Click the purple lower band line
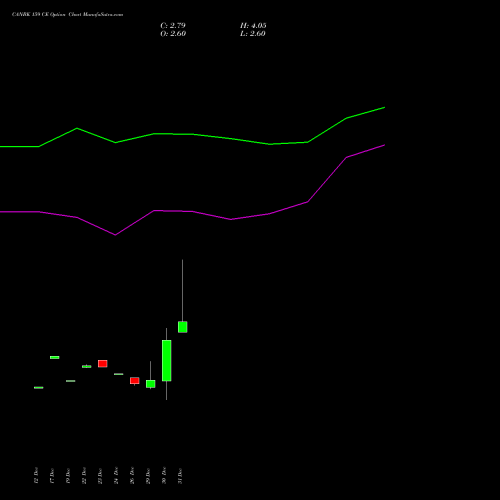The width and height of the screenshot is (500, 500). pos(193,211)
